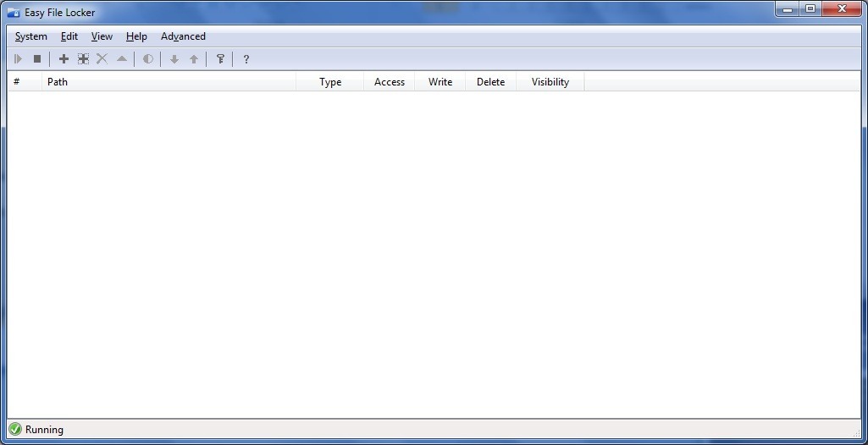Minimize the Easy File Locker window
The image size is (868, 445).
tap(788, 8)
